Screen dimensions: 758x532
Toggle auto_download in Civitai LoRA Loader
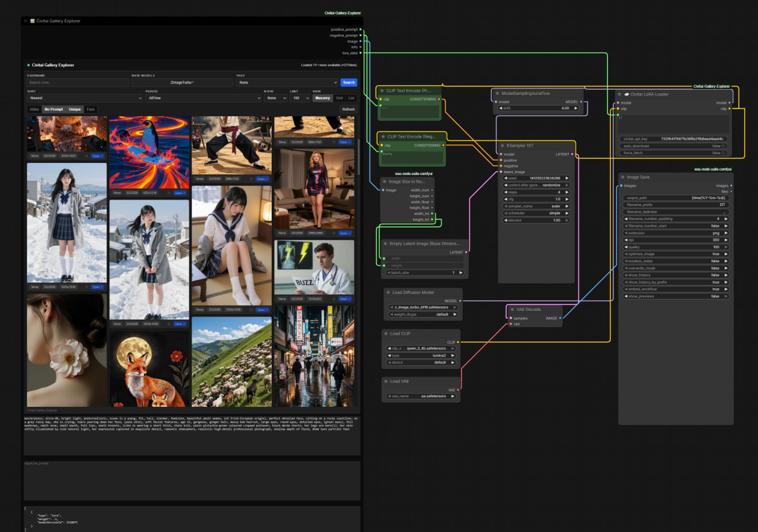coord(673,146)
